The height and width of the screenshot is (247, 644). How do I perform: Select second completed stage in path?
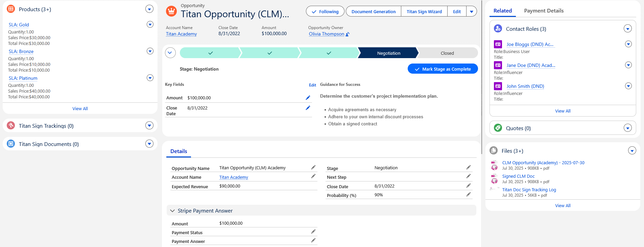(270, 53)
